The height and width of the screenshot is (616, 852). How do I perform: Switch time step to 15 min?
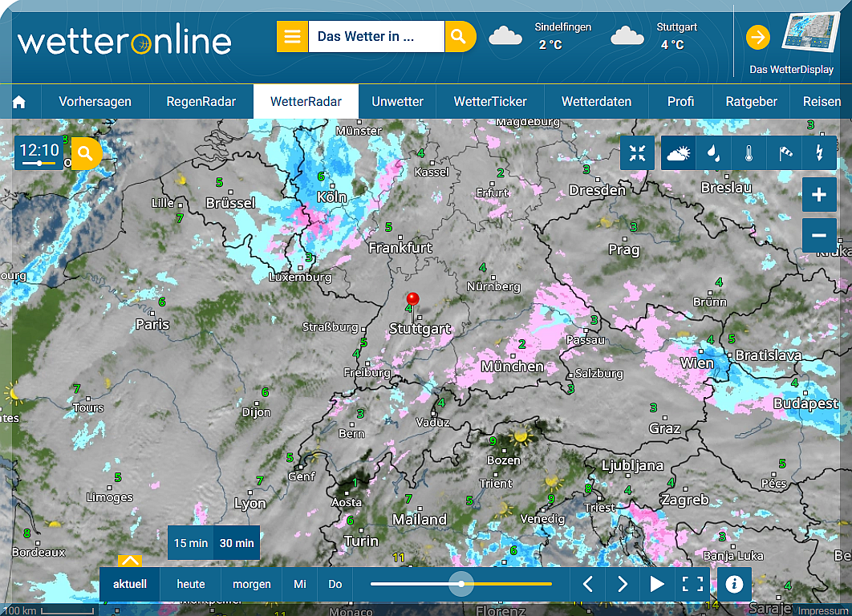[x=191, y=543]
